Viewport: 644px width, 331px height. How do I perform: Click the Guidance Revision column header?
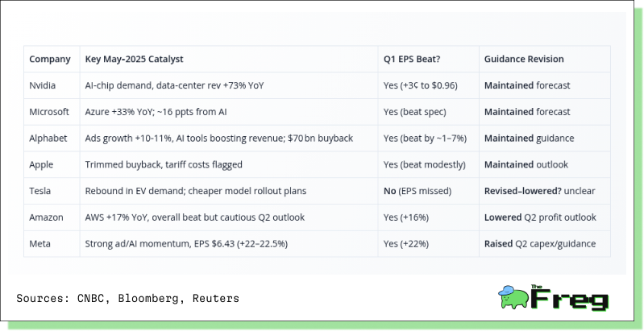point(545,59)
